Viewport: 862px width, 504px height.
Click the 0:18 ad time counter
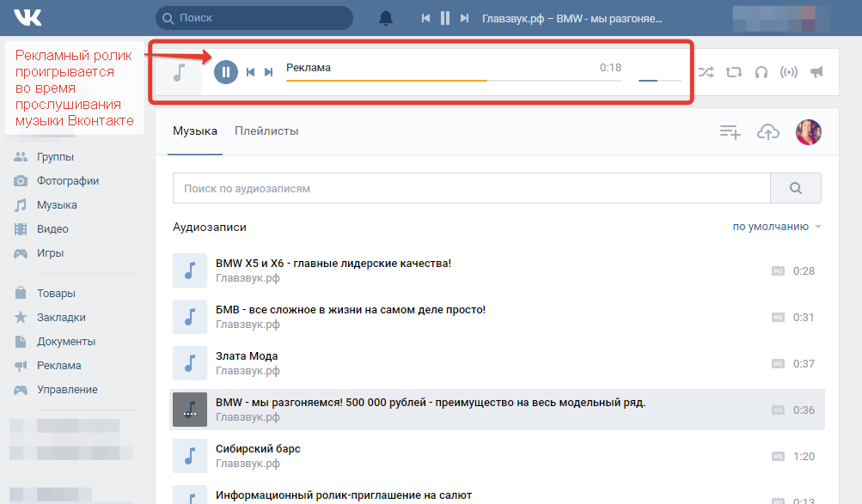click(x=610, y=68)
